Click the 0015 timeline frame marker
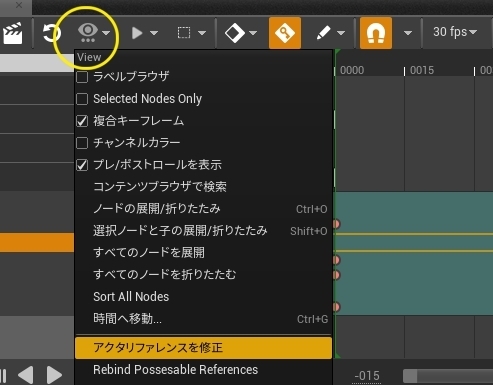This screenshot has height=385, width=493. [422, 70]
